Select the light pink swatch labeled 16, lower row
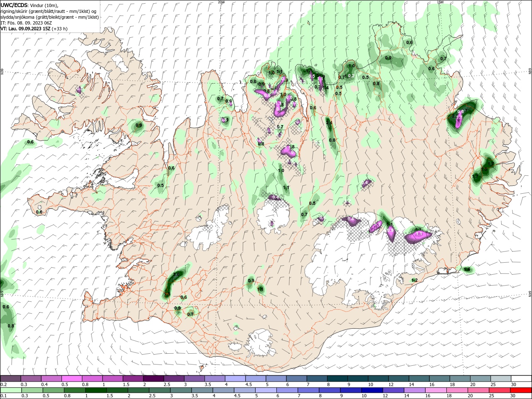Image resolution: width=532 pixels, height=399 pixels. pos(436,390)
